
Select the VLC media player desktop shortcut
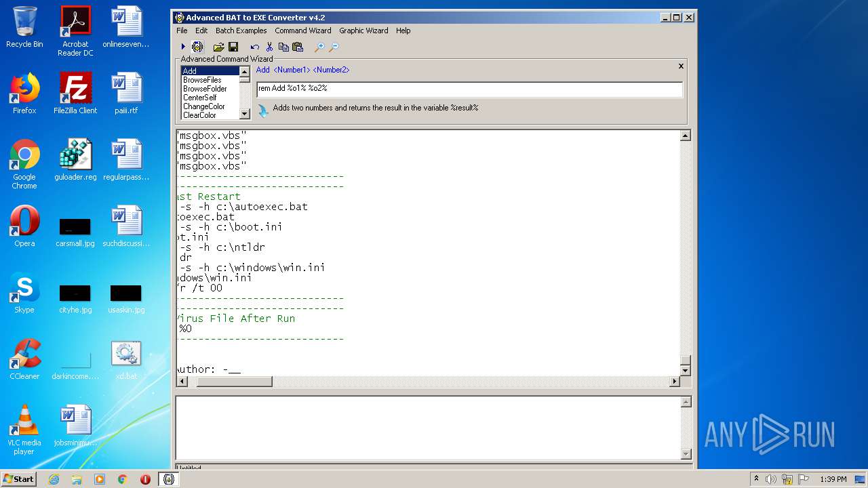[x=24, y=430]
